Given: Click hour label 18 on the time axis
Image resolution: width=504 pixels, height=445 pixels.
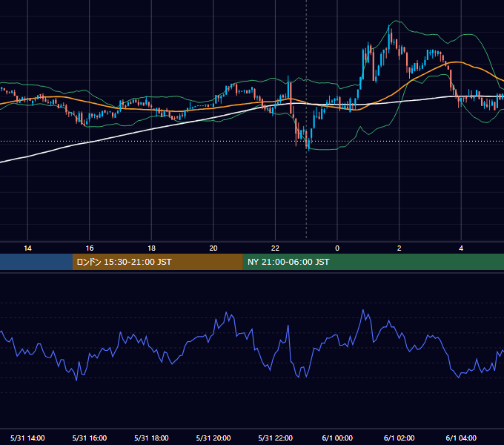Looking at the screenshot, I should (x=151, y=248).
